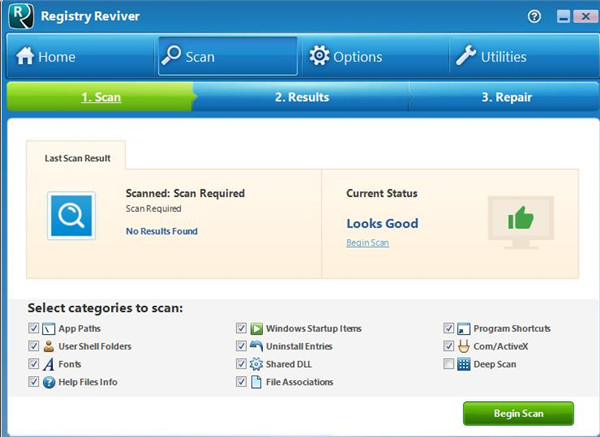
Task: Click the Shared DLL gear icon
Action: coord(256,364)
